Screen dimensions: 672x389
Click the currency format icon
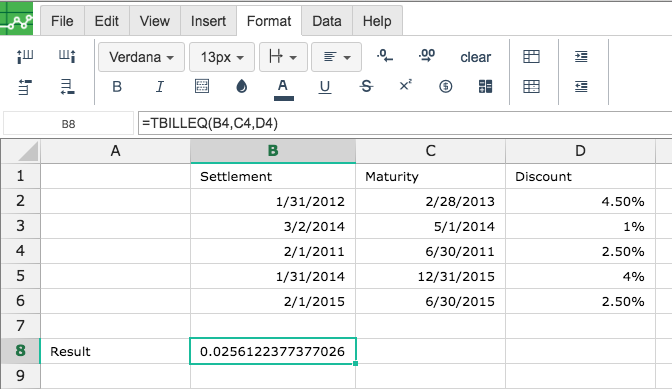[x=446, y=87]
